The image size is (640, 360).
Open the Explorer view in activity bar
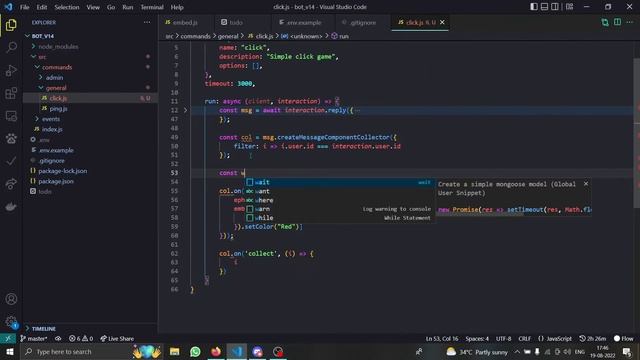click(11, 25)
